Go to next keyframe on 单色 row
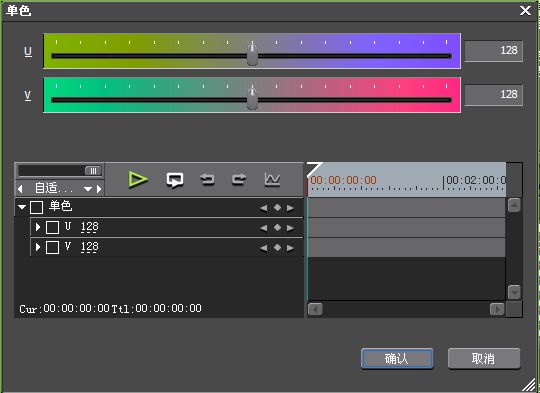This screenshot has width=540, height=393. point(290,208)
